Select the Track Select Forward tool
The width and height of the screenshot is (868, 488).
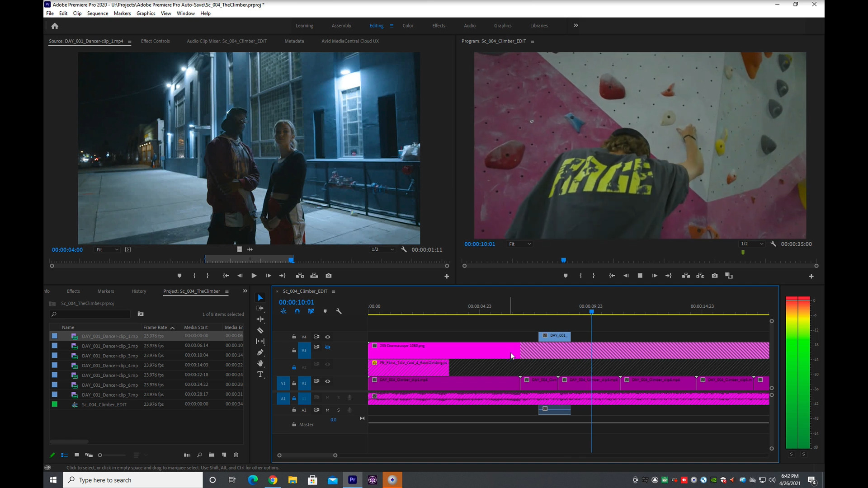tap(260, 308)
